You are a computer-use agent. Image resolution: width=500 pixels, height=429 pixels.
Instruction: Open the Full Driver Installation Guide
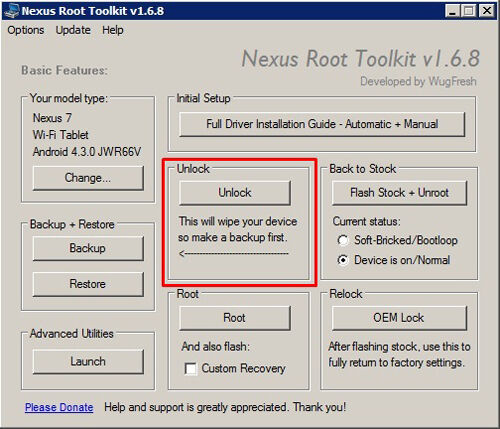tap(322, 124)
